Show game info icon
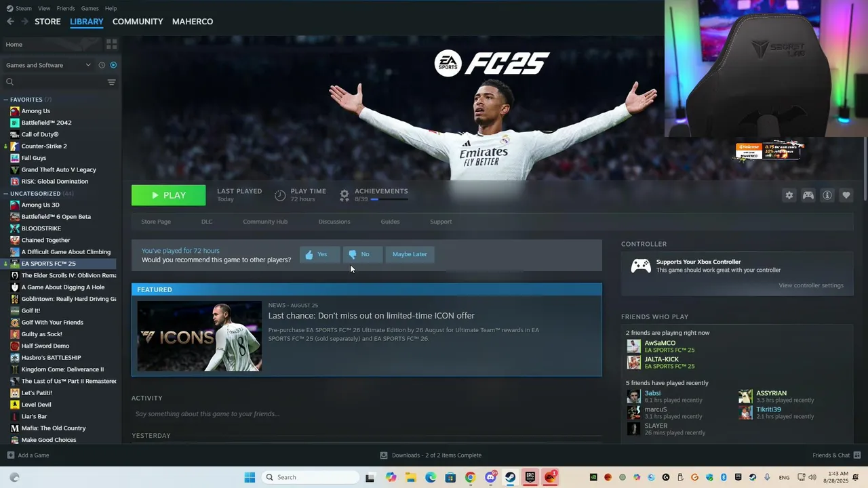This screenshot has height=488, width=868. coord(827,195)
